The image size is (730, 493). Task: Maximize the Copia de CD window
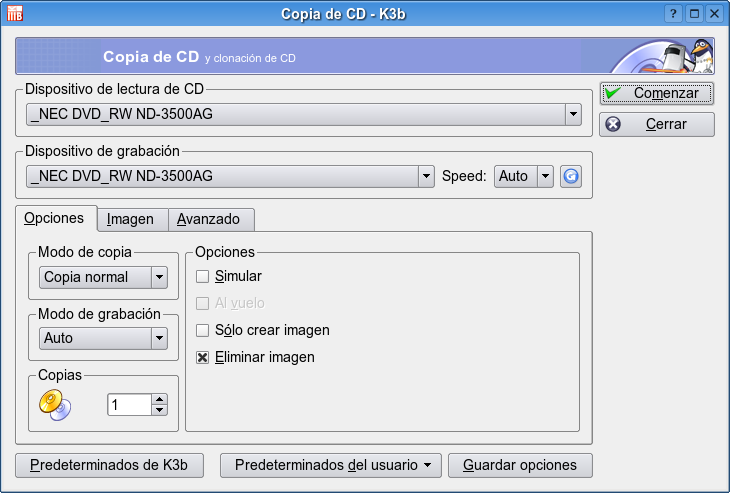click(694, 14)
